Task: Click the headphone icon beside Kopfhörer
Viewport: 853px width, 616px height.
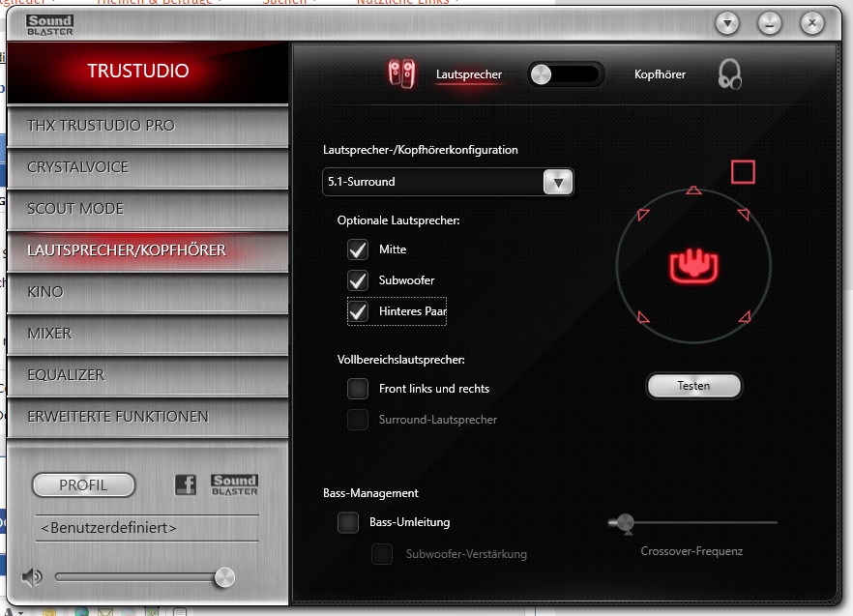Action: (x=729, y=74)
